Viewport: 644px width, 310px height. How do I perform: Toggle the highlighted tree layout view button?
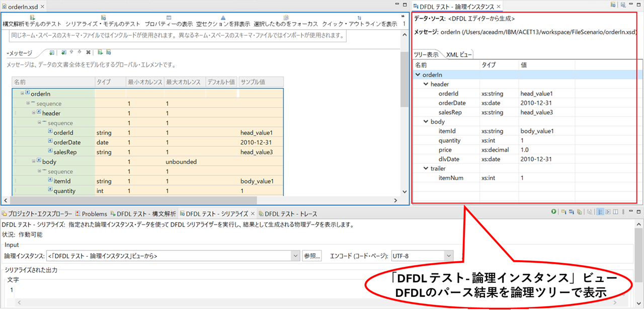(600, 212)
